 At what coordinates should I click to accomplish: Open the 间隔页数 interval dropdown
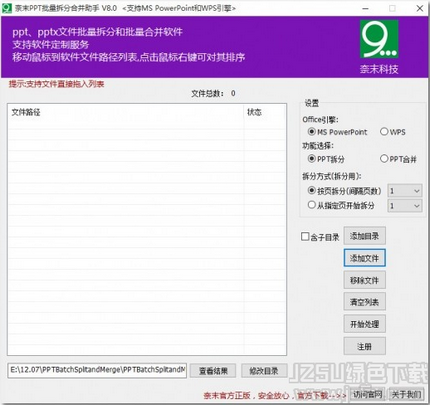[405, 191]
